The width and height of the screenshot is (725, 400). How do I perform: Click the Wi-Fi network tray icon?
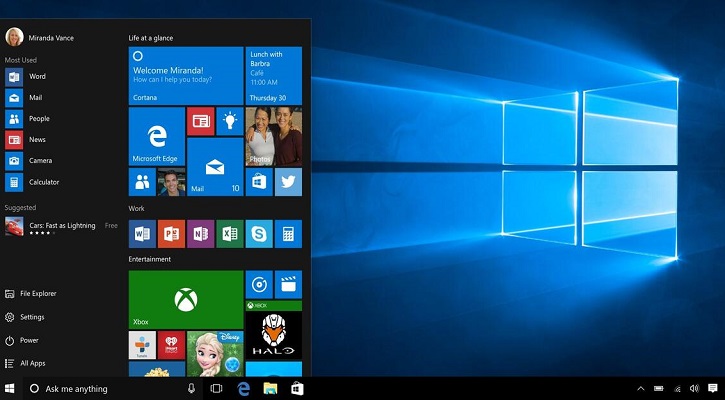point(677,388)
